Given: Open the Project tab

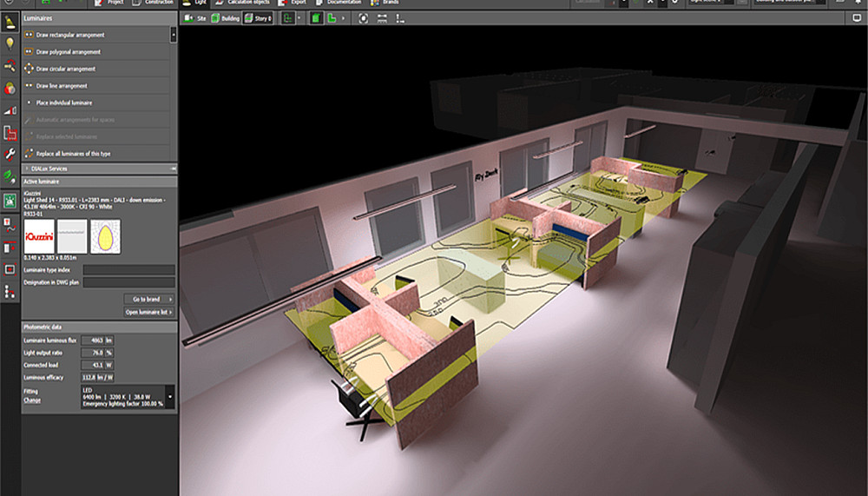Looking at the screenshot, I should click(109, 3).
